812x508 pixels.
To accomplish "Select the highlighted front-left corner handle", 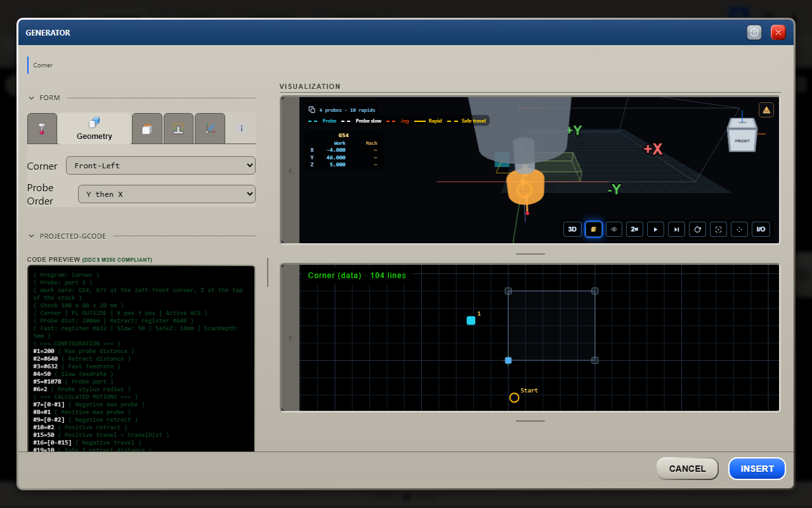I will coord(508,360).
